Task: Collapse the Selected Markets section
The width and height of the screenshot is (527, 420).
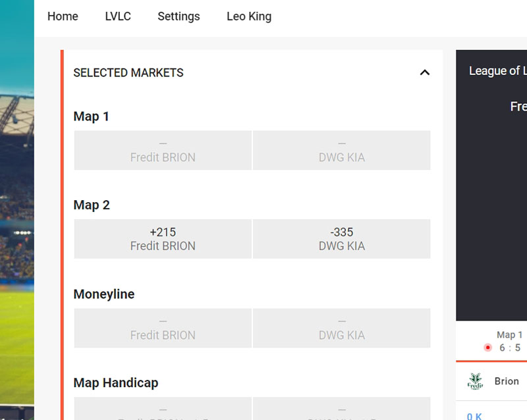Action: (x=424, y=72)
